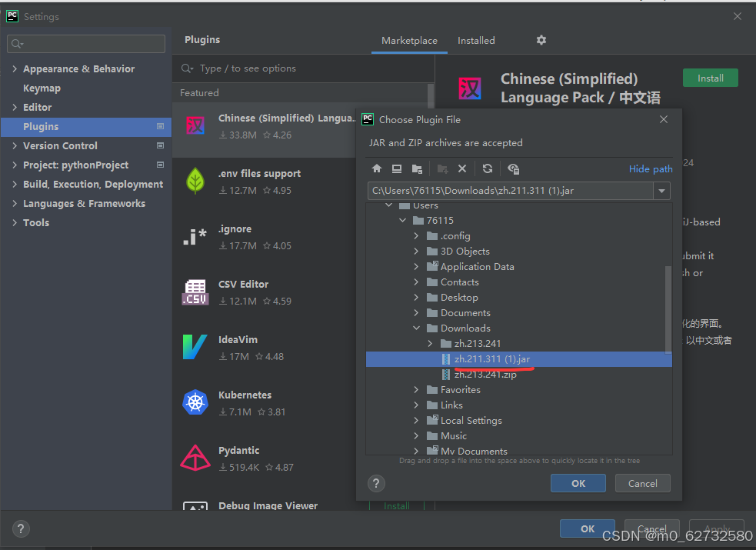Open the plugins gear settings menu
This screenshot has height=550, width=756.
(x=541, y=40)
